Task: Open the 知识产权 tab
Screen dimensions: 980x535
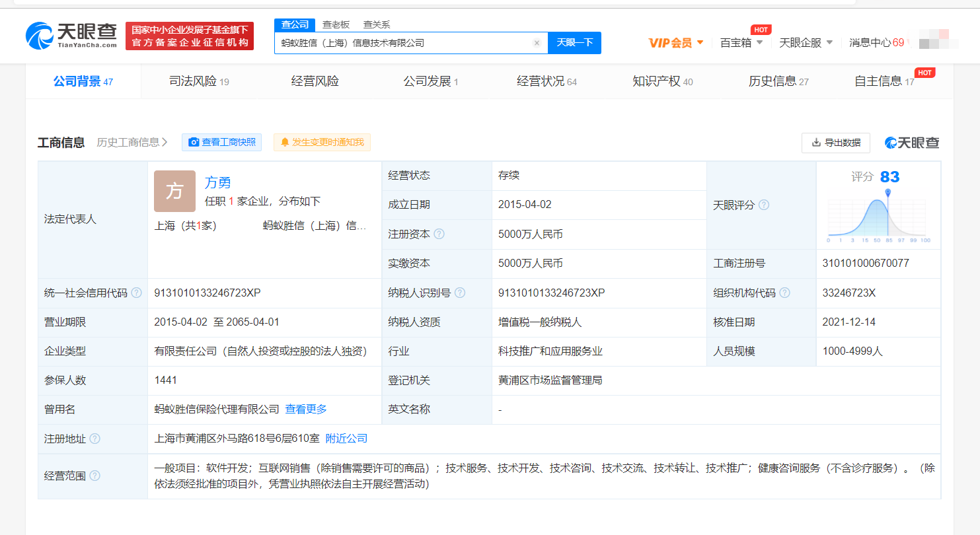Action: point(662,81)
